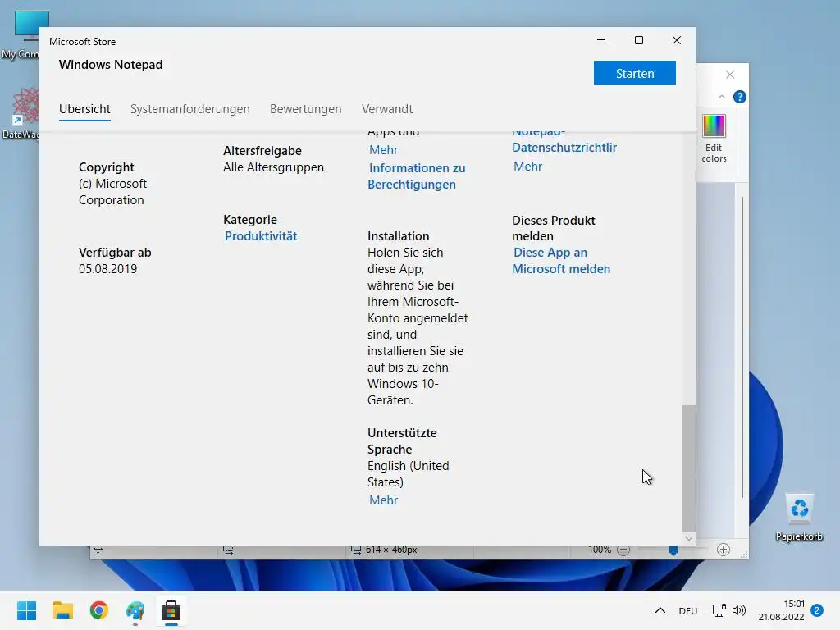Open clock and date 15:01

[x=781, y=610]
